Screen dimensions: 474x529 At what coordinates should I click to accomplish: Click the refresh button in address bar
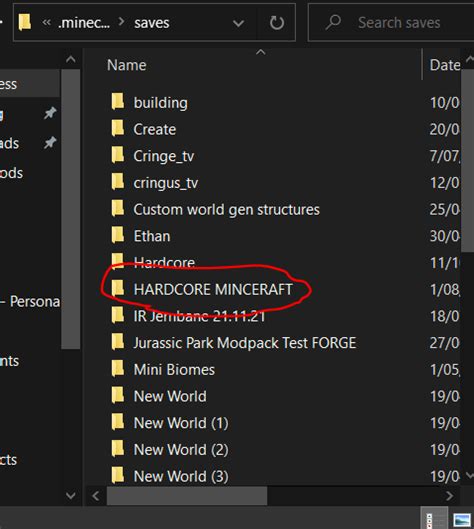[x=277, y=23]
